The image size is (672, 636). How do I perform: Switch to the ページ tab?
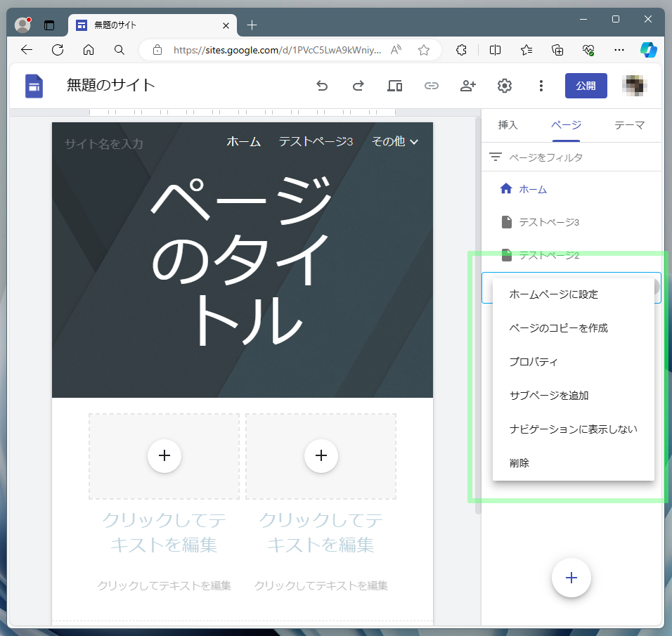click(x=566, y=125)
